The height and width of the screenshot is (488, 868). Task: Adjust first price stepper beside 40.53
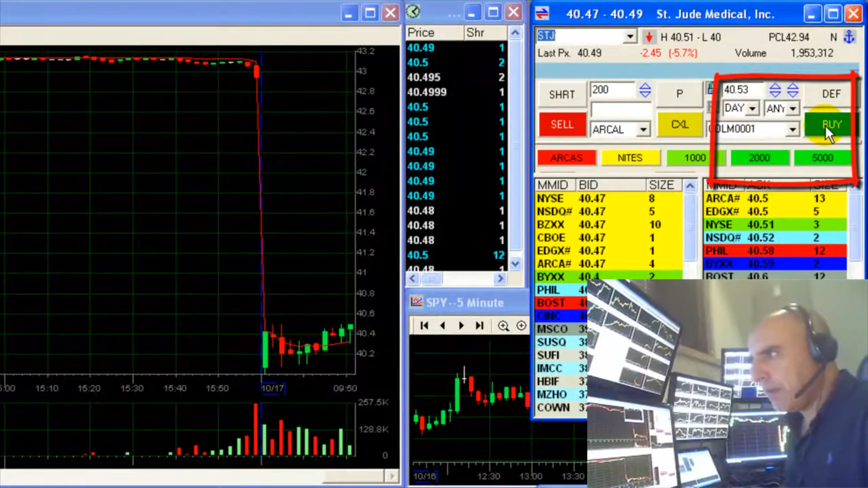[775, 90]
